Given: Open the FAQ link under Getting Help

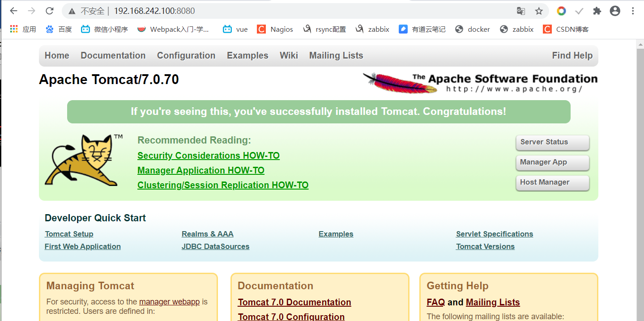Looking at the screenshot, I should tap(436, 302).
